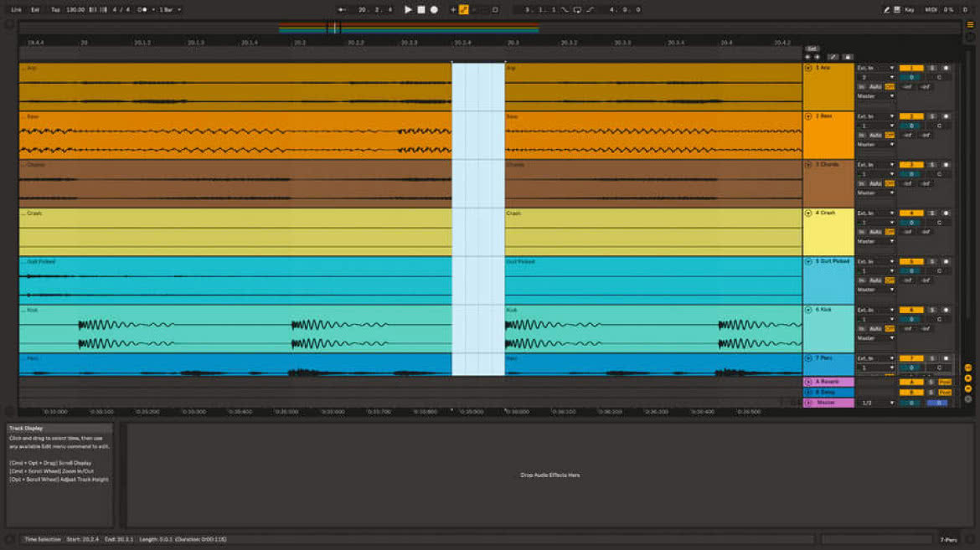Stop playback with the Stop button
This screenshot has width=980, height=550.
[x=421, y=9]
